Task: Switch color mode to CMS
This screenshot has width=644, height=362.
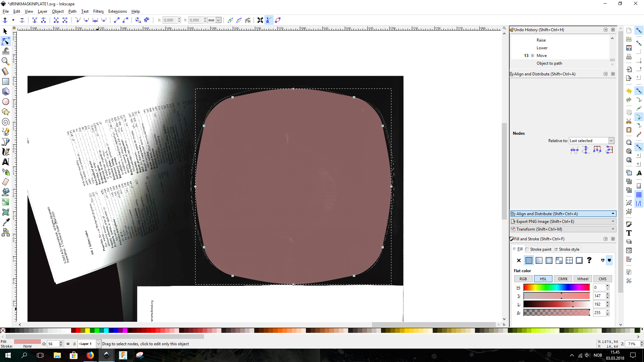Action: tap(602, 279)
